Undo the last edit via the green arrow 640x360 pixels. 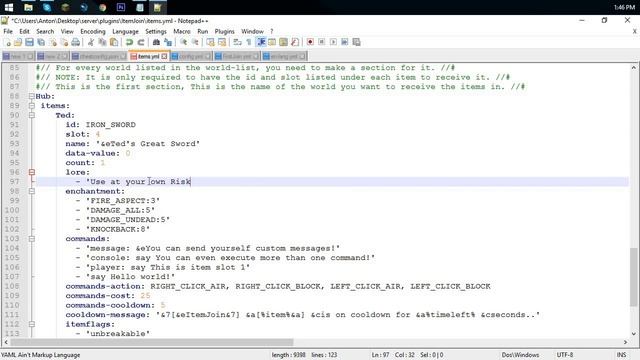(x=129, y=42)
